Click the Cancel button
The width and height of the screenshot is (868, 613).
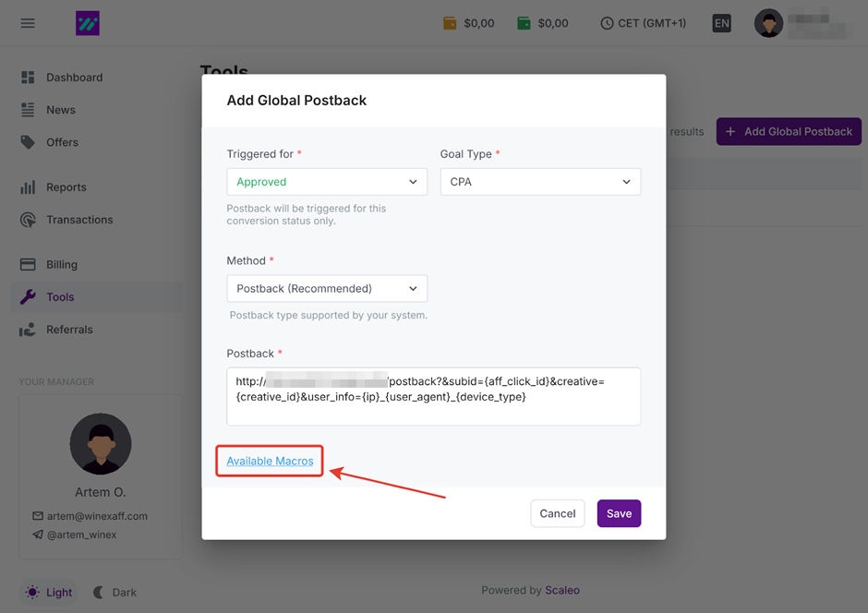[x=557, y=513]
